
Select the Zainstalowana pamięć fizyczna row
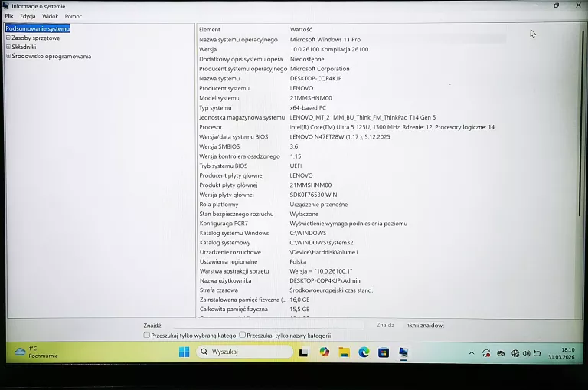(351, 300)
